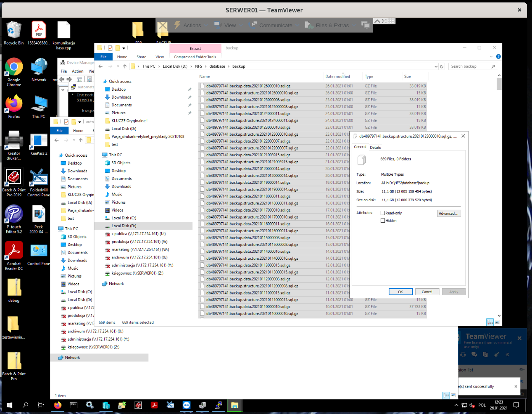Open the TeamViewer Actions dropdown menu
The height and width of the screenshot is (414, 532).
click(191, 25)
